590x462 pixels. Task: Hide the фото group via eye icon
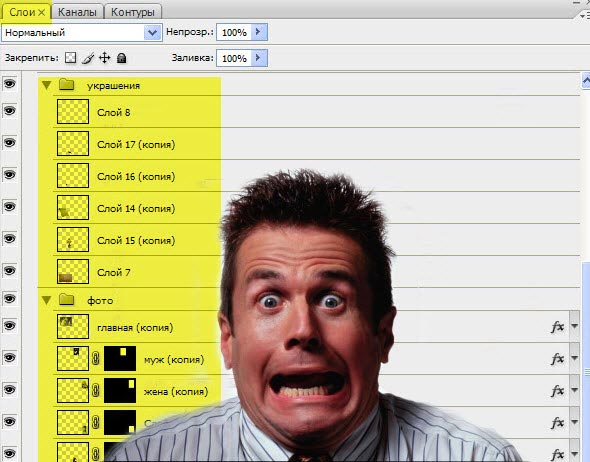[10, 299]
